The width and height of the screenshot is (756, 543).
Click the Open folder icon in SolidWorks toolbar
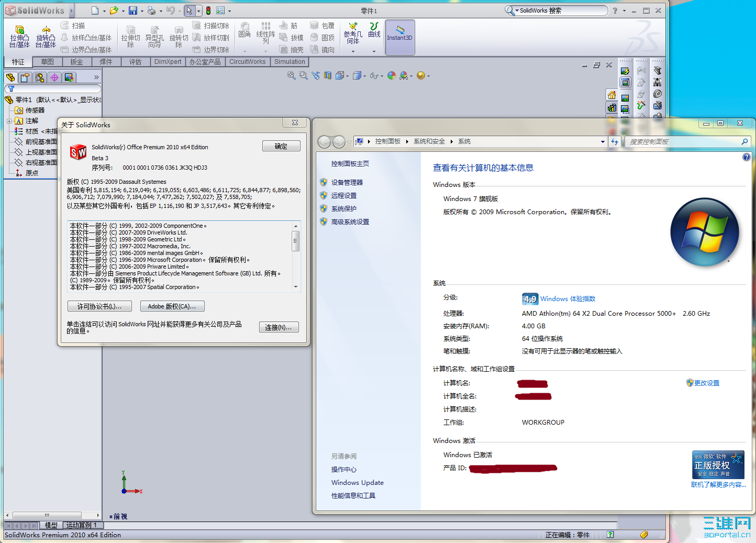pyautogui.click(x=114, y=10)
